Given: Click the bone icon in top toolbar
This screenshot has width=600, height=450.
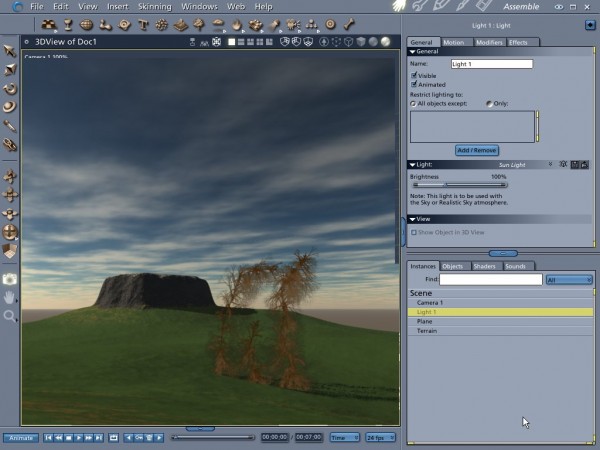Looking at the screenshot, I should click(349, 24).
